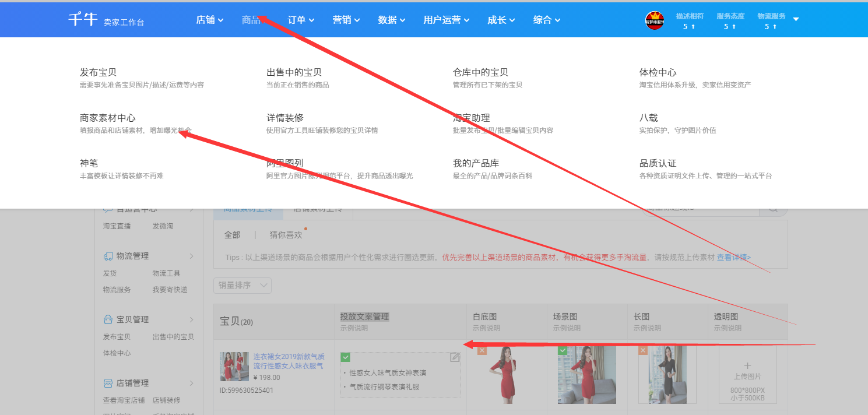Open the 查看详情 link in tips
868x415 pixels.
point(733,257)
